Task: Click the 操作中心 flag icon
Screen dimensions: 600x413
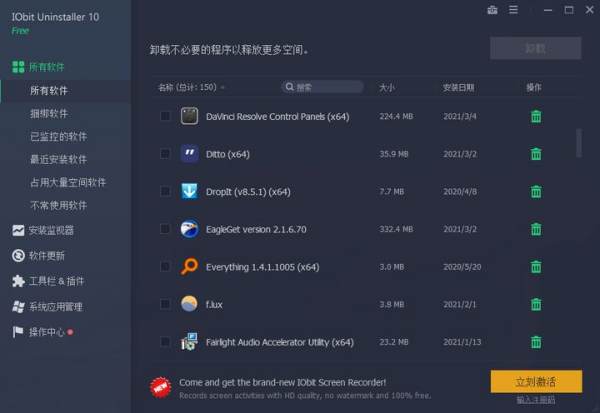Action: pyautogui.click(x=18, y=332)
